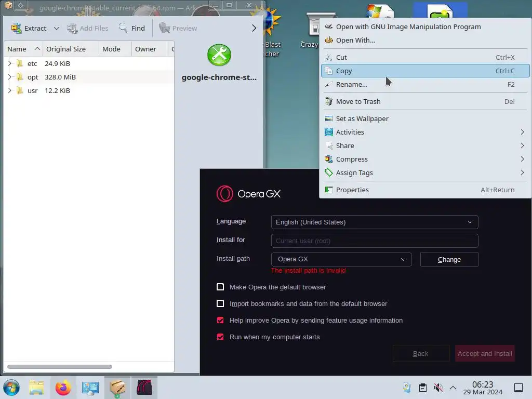Choose Open With... from context menu
Image resolution: width=532 pixels, height=399 pixels.
(425, 41)
